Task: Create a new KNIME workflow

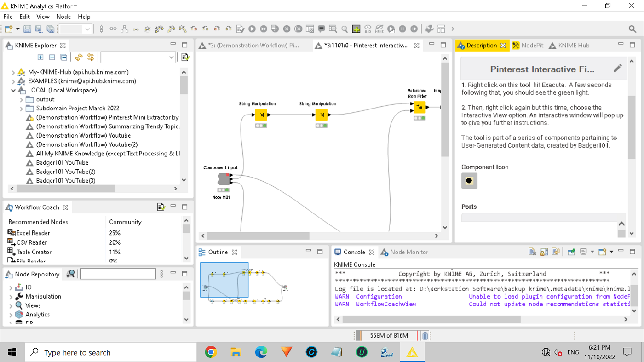Action: [x=8, y=29]
